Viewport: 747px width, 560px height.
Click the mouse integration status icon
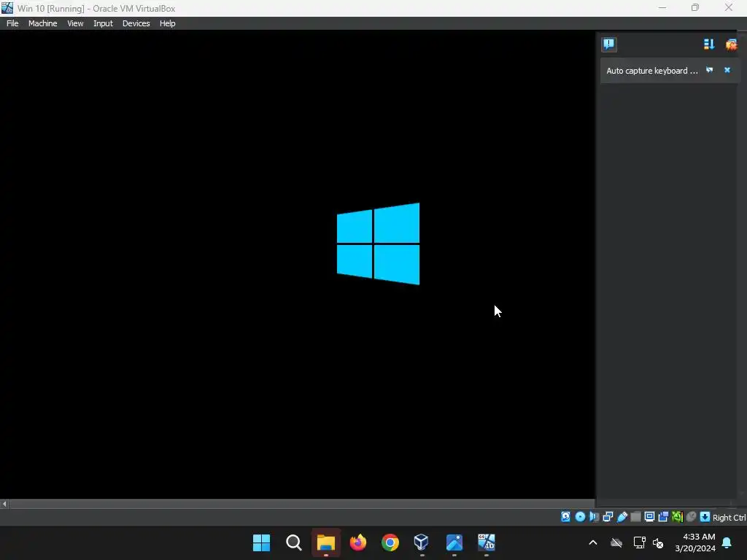coord(692,517)
